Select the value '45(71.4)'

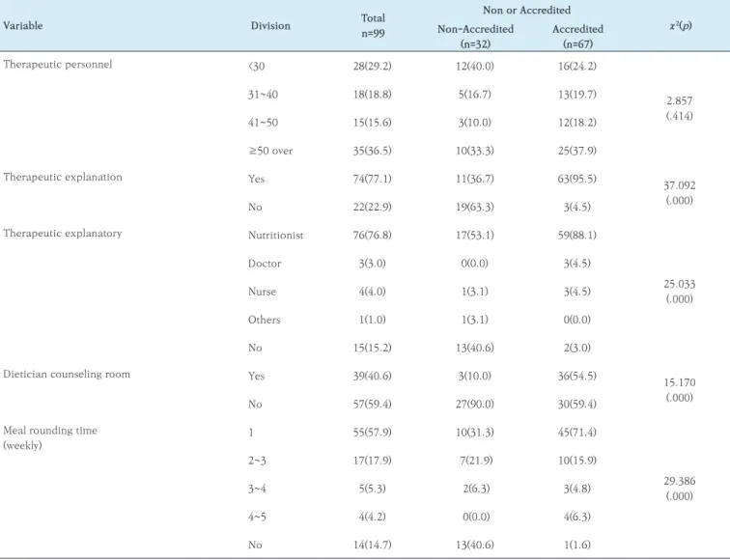(577, 433)
